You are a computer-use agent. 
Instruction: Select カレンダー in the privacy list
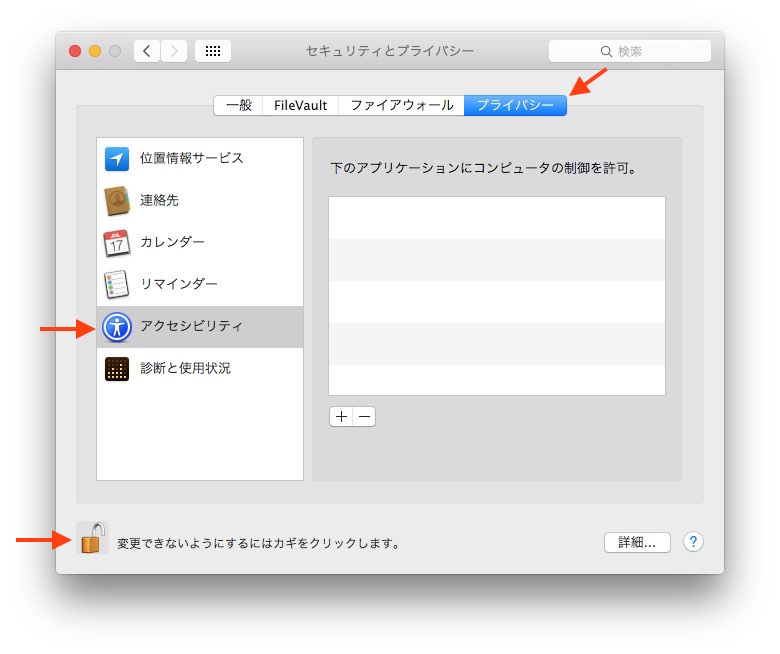point(200,243)
